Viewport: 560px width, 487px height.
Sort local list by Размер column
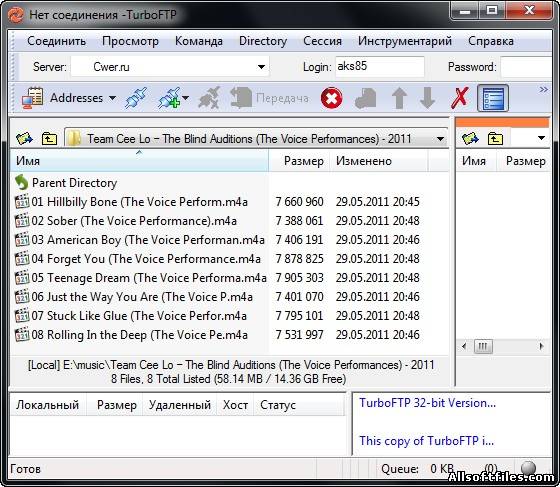pyautogui.click(x=299, y=161)
